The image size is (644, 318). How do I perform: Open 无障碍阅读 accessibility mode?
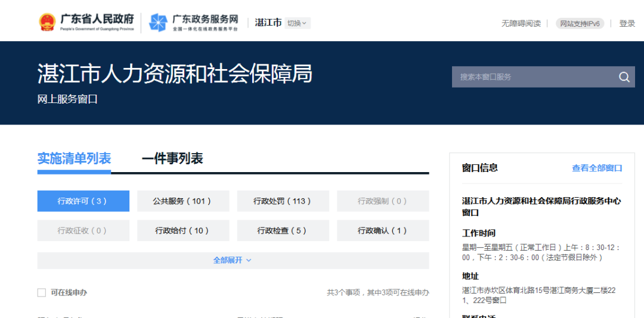[x=521, y=23]
